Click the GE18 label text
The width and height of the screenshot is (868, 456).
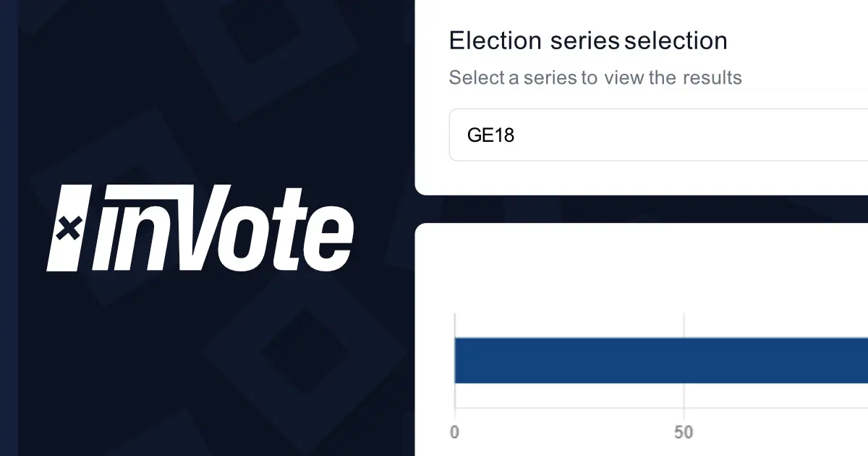[491, 135]
